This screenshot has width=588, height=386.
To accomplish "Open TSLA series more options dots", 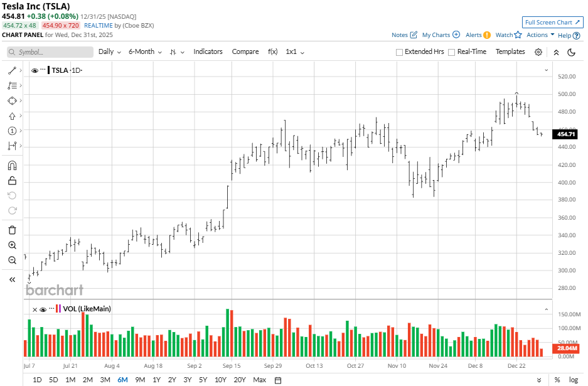I will (43, 70).
